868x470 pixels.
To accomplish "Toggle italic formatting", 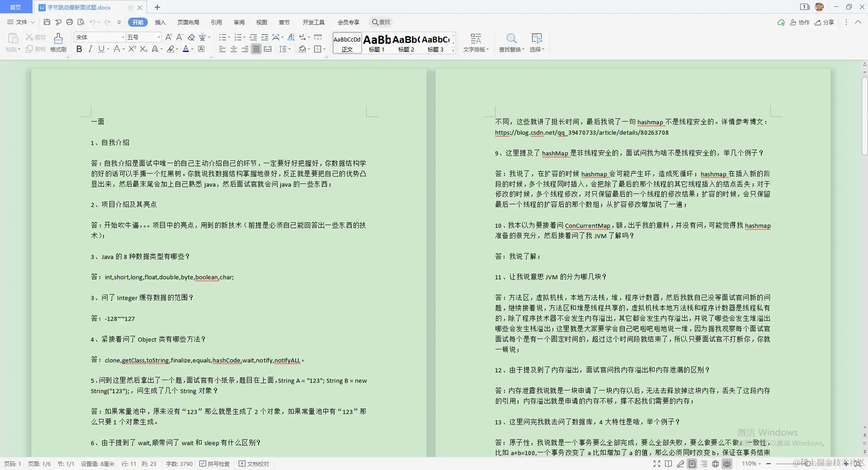I will (x=90, y=49).
